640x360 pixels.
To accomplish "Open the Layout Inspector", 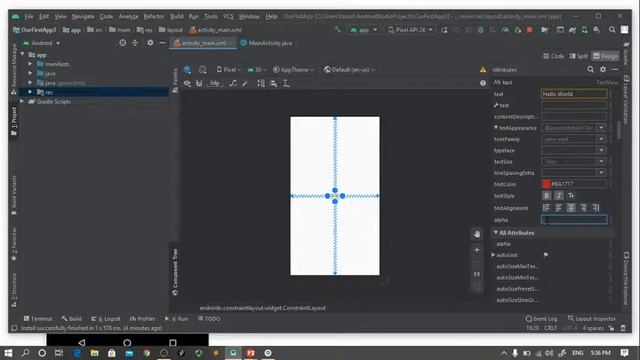I will [x=591, y=319].
